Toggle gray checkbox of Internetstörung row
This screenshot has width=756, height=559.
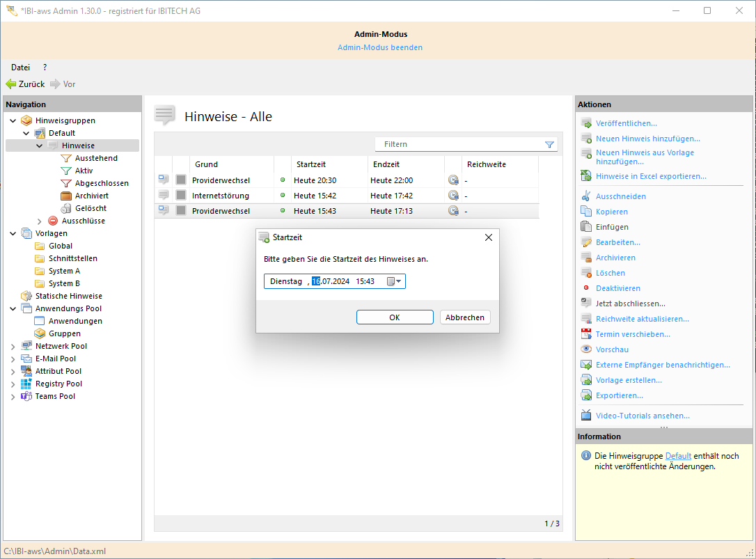(181, 196)
